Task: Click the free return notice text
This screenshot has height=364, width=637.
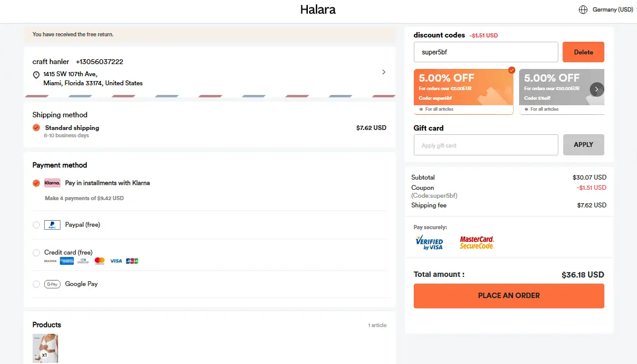Action: point(73,34)
